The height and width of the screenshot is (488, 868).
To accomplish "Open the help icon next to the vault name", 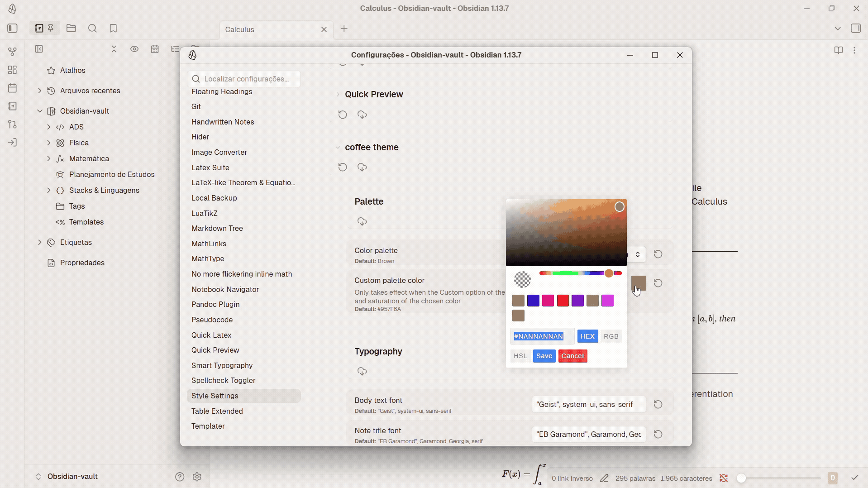I will click(x=180, y=477).
